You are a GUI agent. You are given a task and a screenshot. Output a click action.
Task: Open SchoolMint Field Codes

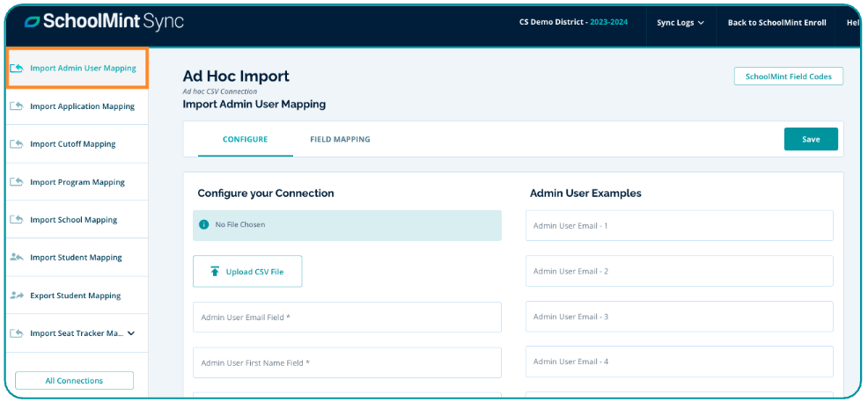tap(788, 77)
